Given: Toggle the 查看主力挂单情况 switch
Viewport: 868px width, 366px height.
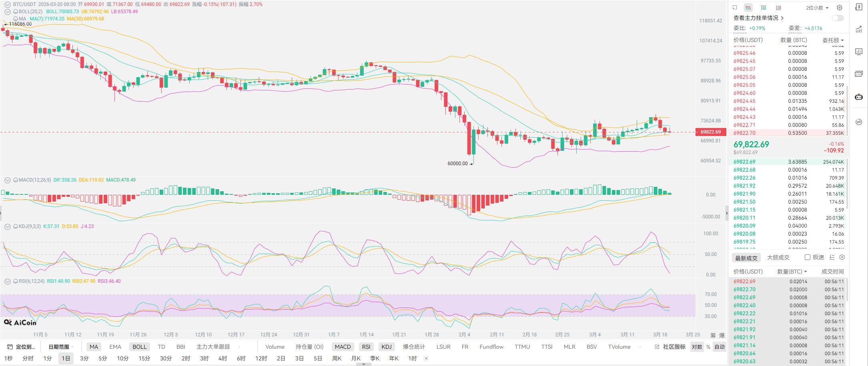Looking at the screenshot, I should click(x=838, y=18).
